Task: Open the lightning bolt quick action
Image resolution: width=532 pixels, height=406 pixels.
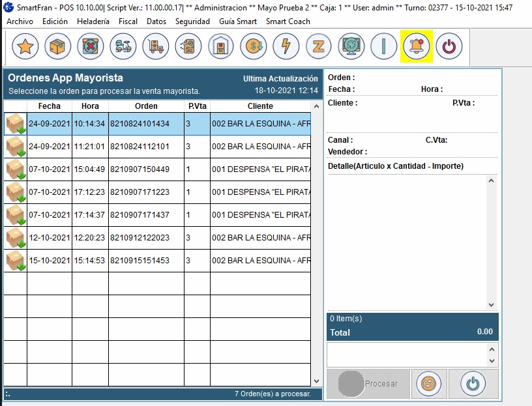Action: coord(286,47)
